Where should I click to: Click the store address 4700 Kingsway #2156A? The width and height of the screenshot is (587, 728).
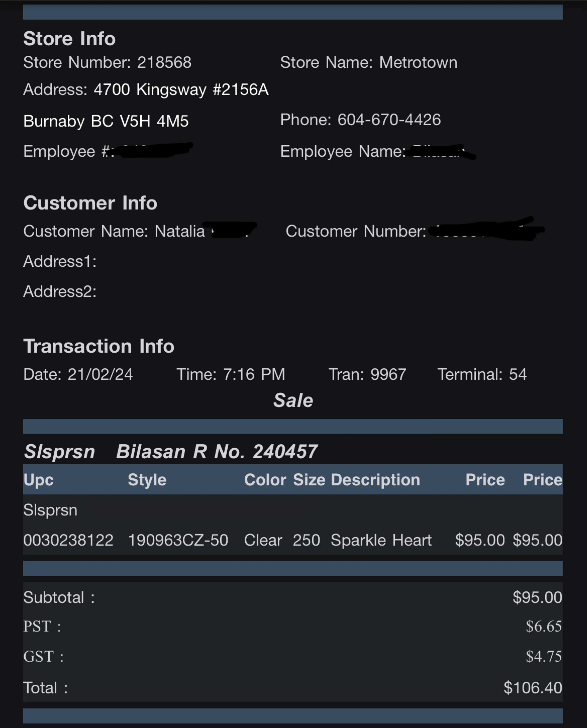[x=181, y=90]
